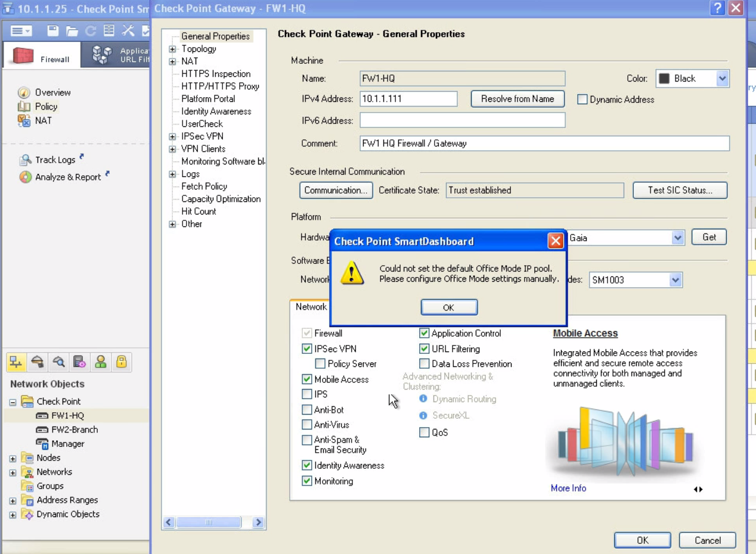
Task: Click the SecureXL info icon
Action: tap(423, 415)
